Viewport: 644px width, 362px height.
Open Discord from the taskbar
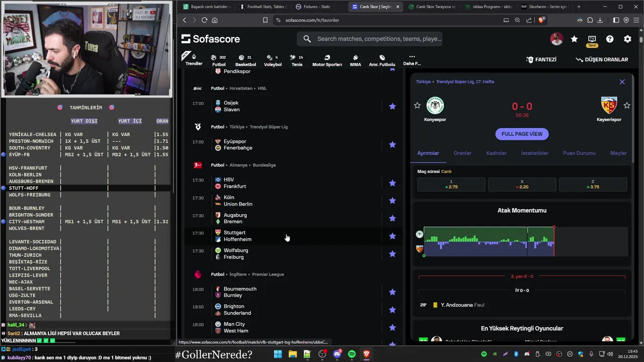pyautogui.click(x=337, y=354)
